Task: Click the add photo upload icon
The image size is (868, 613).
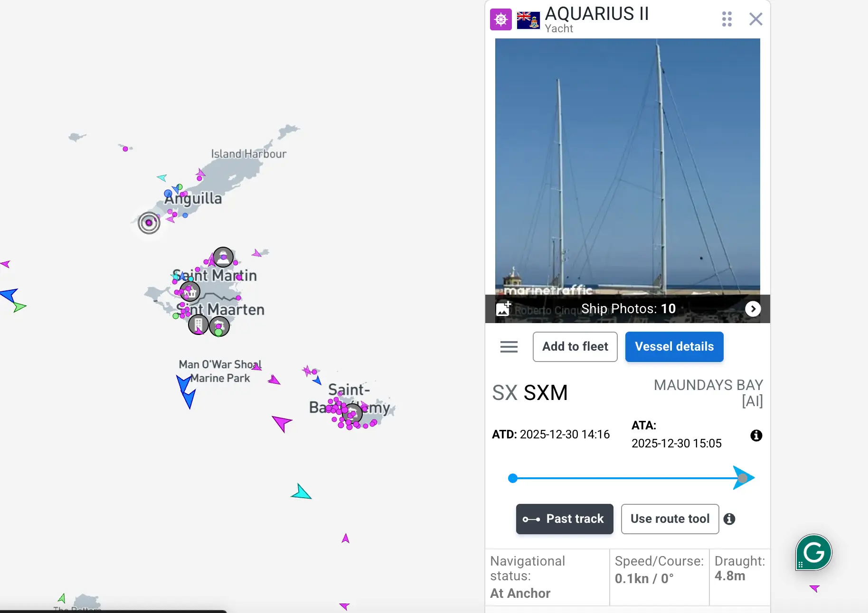Action: pyautogui.click(x=503, y=308)
